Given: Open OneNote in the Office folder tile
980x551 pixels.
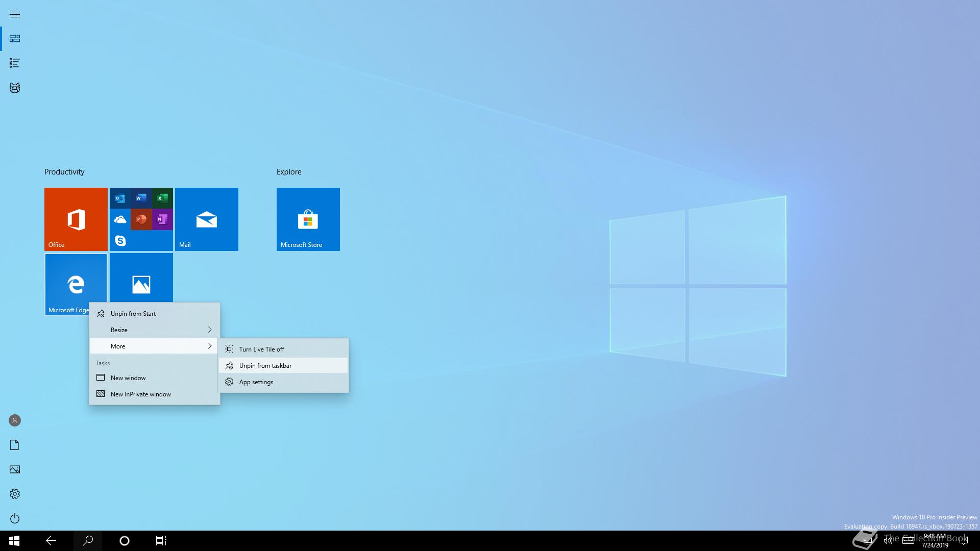Looking at the screenshot, I should (162, 219).
